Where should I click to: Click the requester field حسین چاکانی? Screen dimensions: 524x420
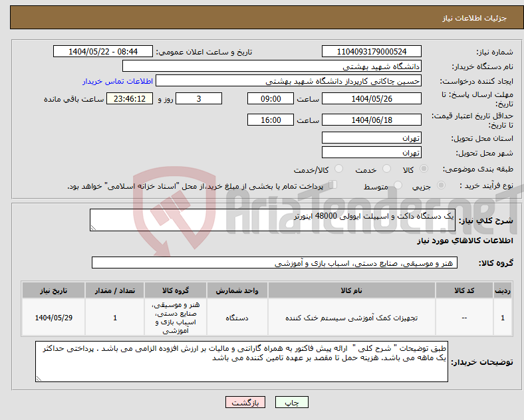point(289,81)
